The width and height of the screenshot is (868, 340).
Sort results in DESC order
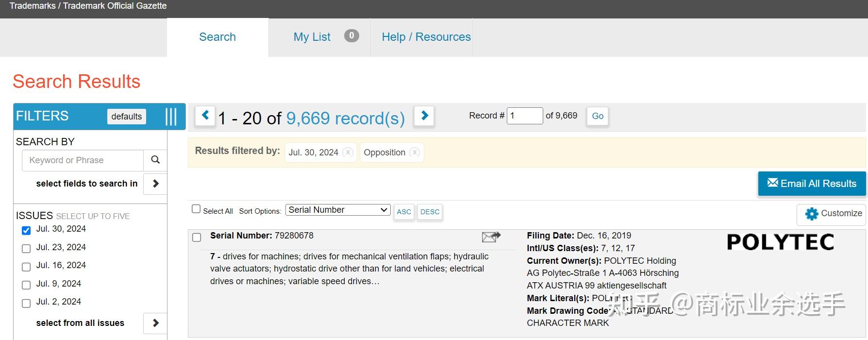(430, 212)
